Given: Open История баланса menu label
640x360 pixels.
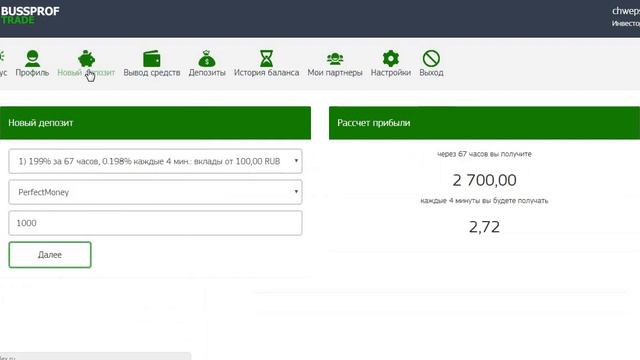Looking at the screenshot, I should coord(267,73).
